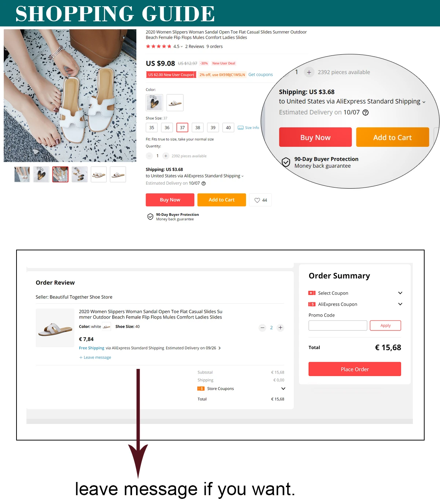Choose shoe size 40

click(228, 128)
